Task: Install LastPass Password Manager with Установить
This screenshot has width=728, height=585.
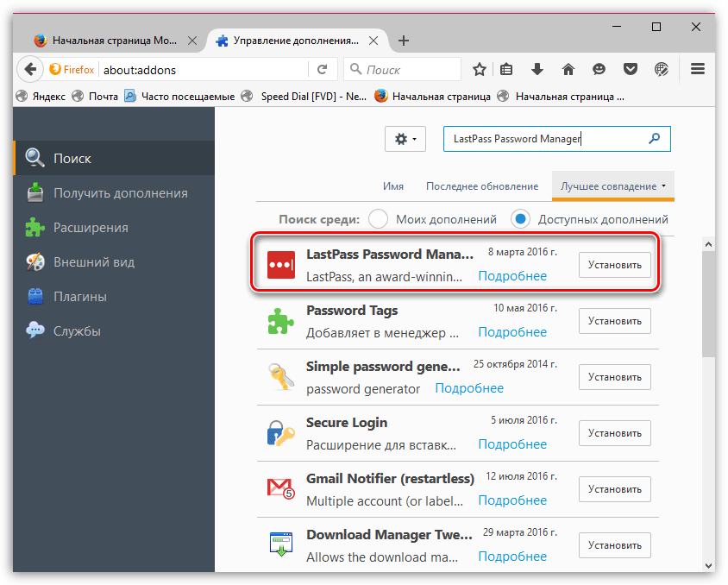Action: click(x=615, y=265)
